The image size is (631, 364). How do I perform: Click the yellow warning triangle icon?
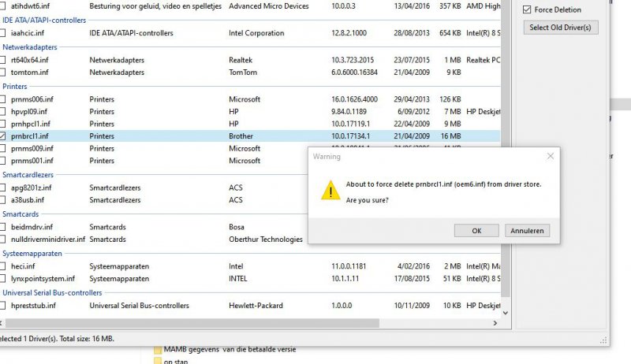click(330, 191)
